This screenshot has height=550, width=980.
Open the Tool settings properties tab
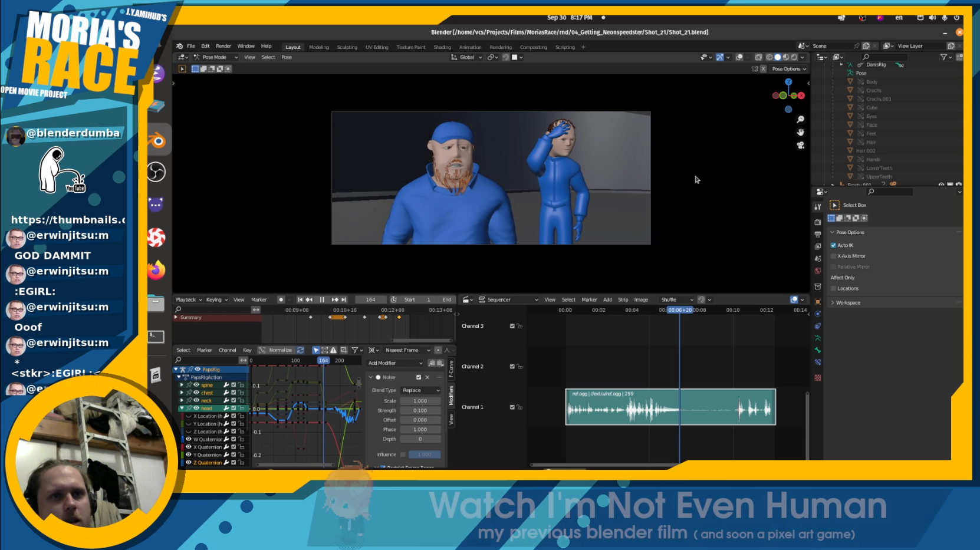point(817,206)
